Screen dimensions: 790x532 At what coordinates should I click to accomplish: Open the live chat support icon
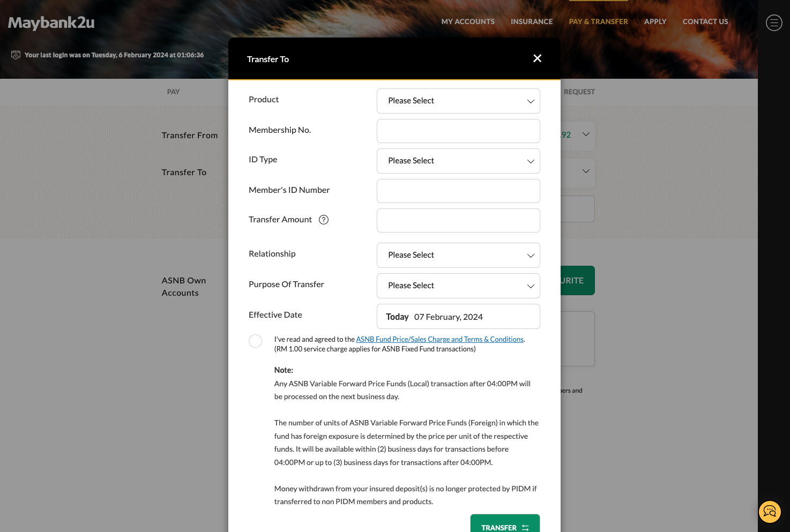[770, 512]
